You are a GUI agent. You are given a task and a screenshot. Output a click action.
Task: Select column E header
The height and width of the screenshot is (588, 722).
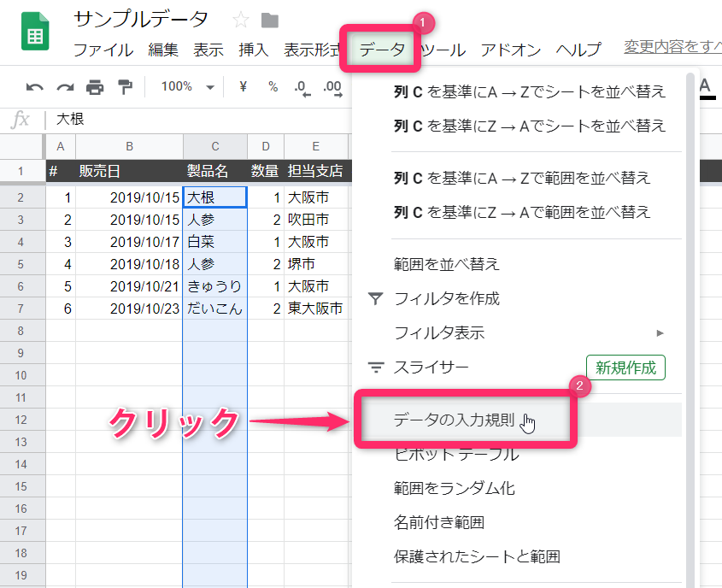(x=316, y=146)
